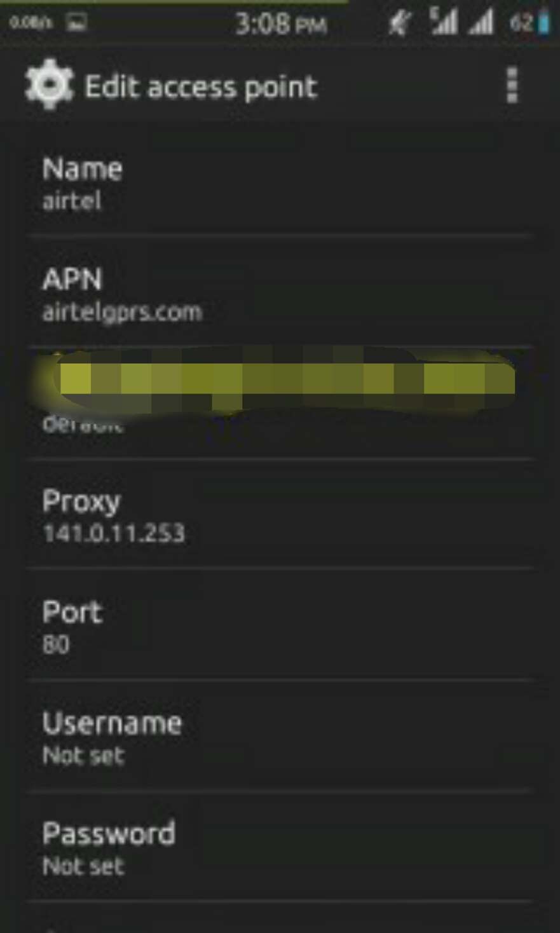Tap the settings gear icon

point(48,85)
